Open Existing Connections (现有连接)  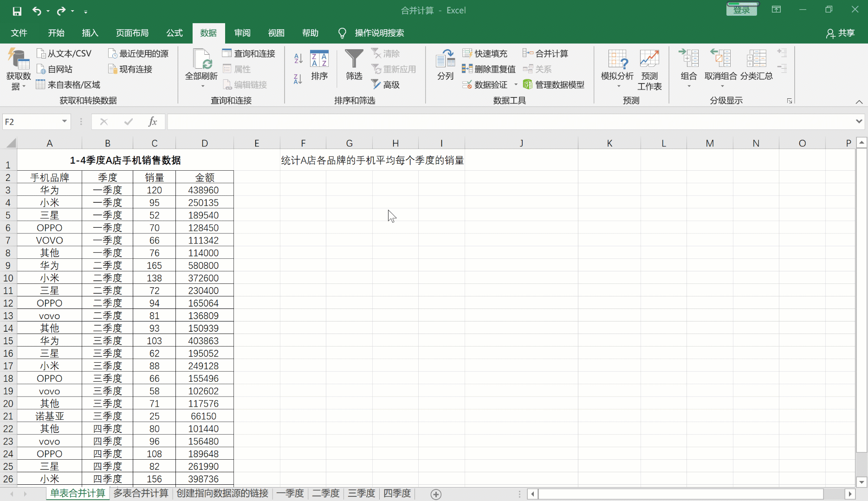click(x=130, y=69)
